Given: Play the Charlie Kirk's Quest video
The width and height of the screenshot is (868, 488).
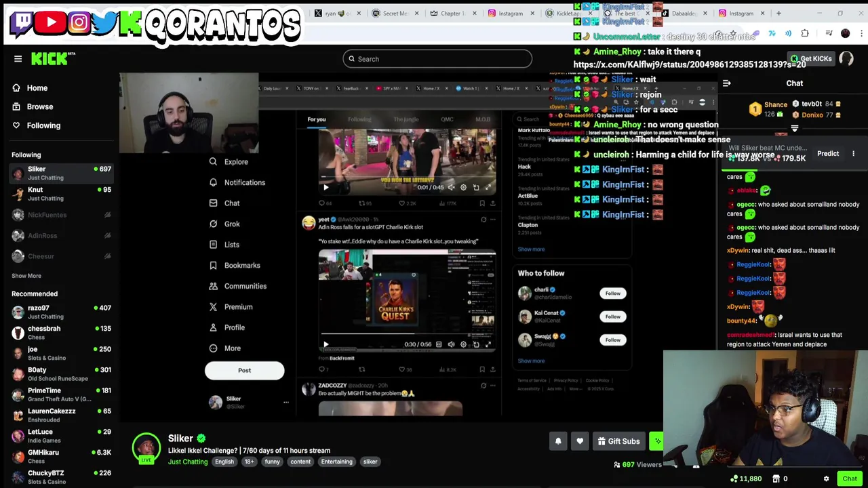Looking at the screenshot, I should tap(325, 344).
